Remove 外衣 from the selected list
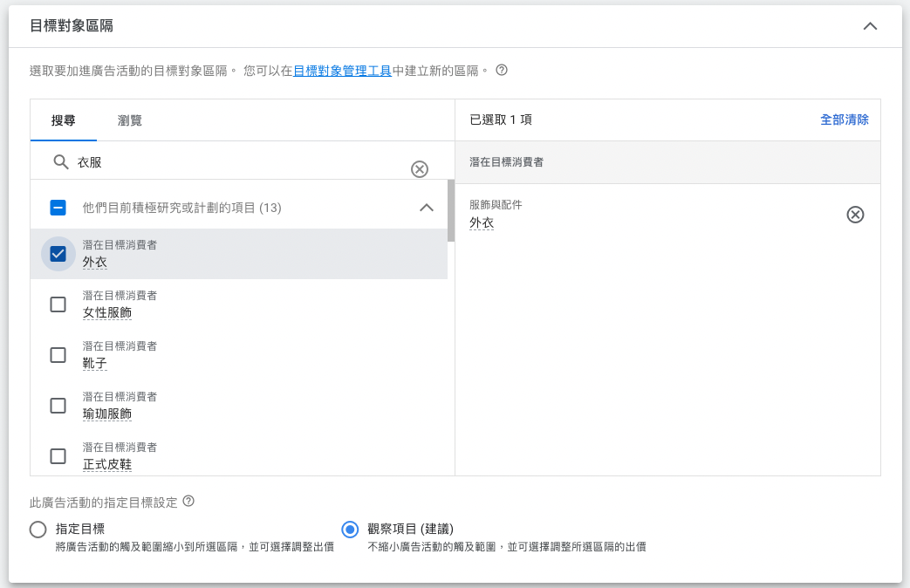The height and width of the screenshot is (588, 910). [855, 215]
